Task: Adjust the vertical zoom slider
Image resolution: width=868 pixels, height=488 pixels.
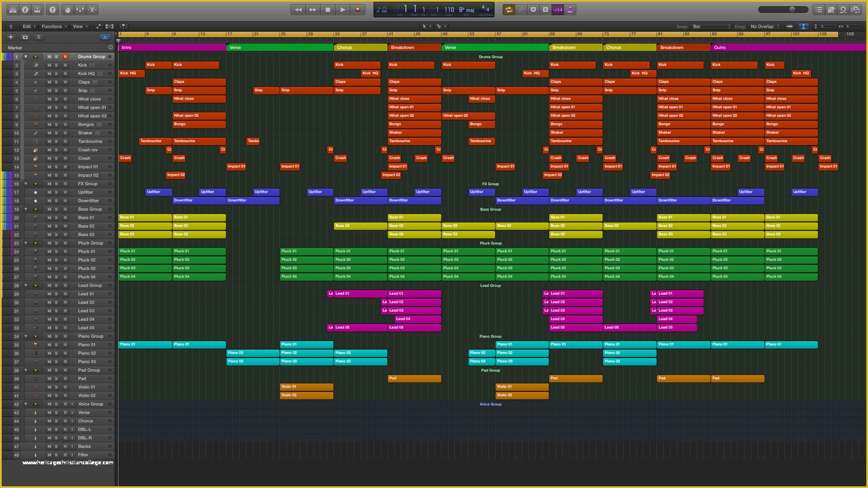Action: click(826, 27)
